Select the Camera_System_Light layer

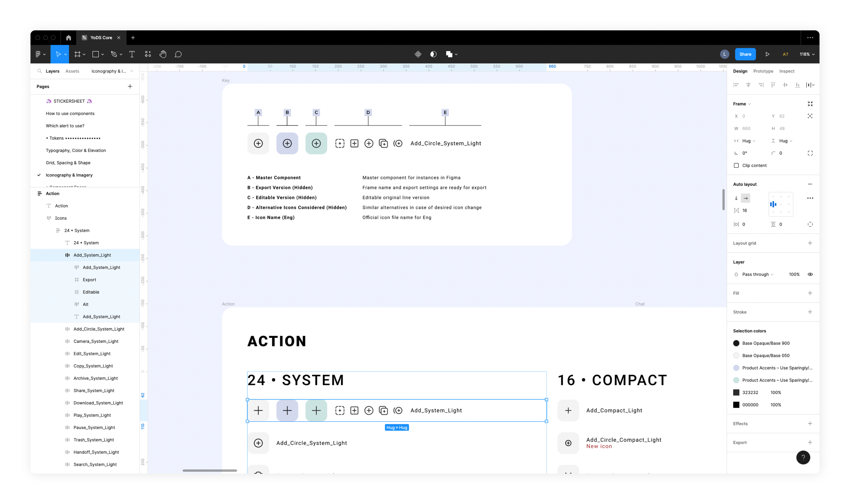(x=96, y=341)
